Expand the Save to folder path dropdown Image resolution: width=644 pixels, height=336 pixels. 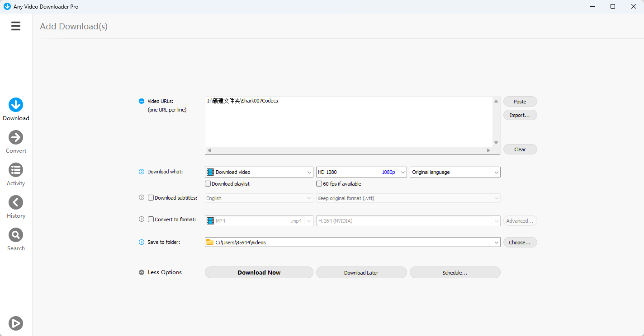coord(353,243)
